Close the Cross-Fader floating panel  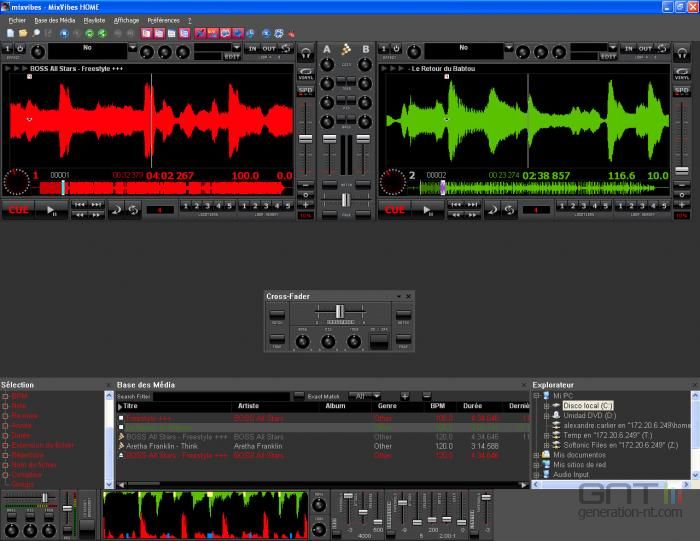coord(408,296)
